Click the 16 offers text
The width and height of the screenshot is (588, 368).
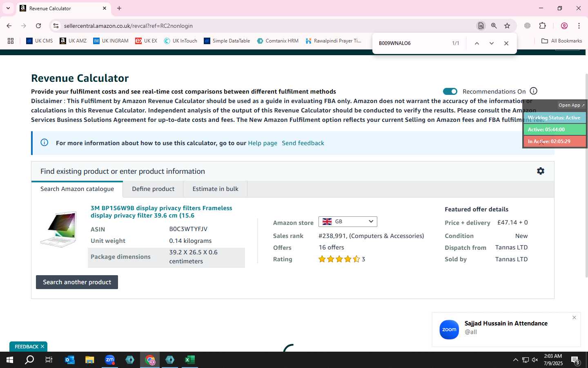[331, 247]
